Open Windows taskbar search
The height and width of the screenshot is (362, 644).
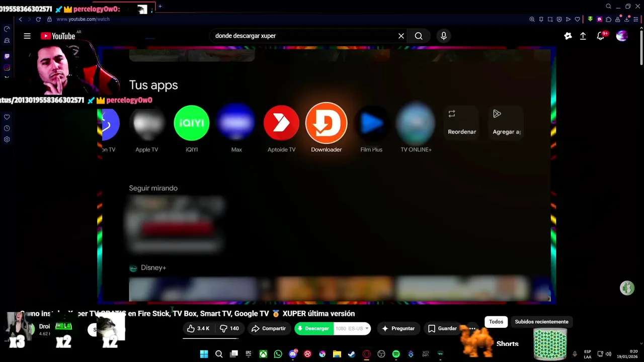pyautogui.click(x=219, y=354)
